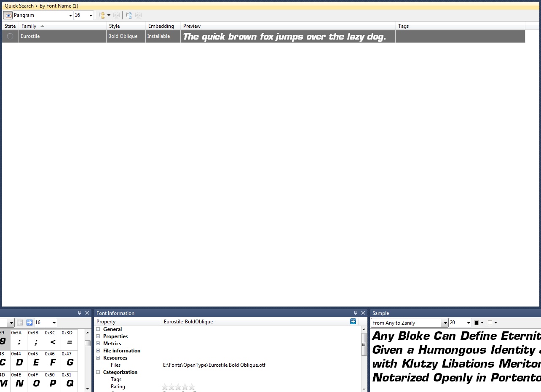Click character map scrollbar down arrow
This screenshot has width=541, height=392.
pyautogui.click(x=88, y=389)
